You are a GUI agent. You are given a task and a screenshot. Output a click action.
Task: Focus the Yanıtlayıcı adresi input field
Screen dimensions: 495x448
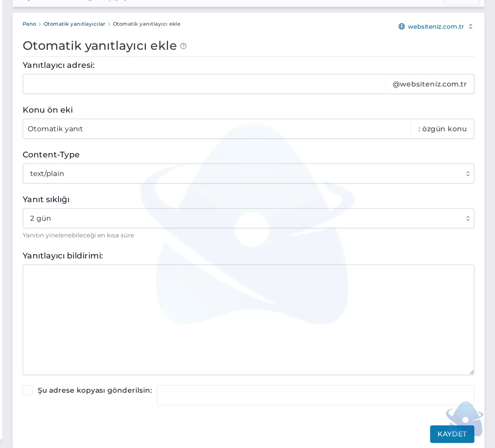tap(204, 84)
